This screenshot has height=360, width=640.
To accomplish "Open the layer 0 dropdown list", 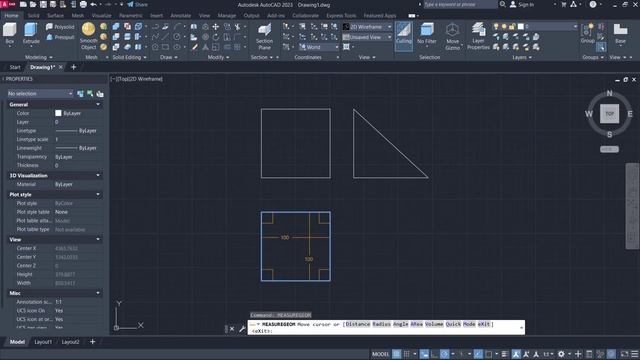I will 547,27.
